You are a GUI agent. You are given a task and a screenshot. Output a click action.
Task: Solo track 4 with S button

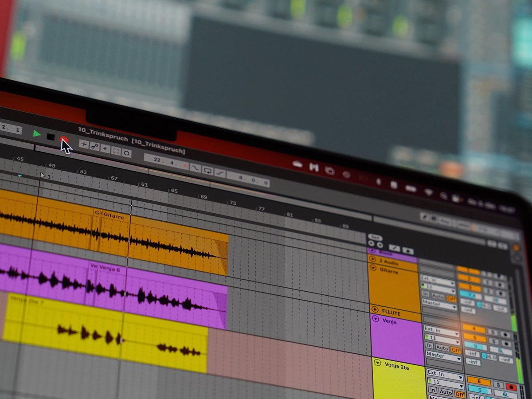(x=493, y=332)
